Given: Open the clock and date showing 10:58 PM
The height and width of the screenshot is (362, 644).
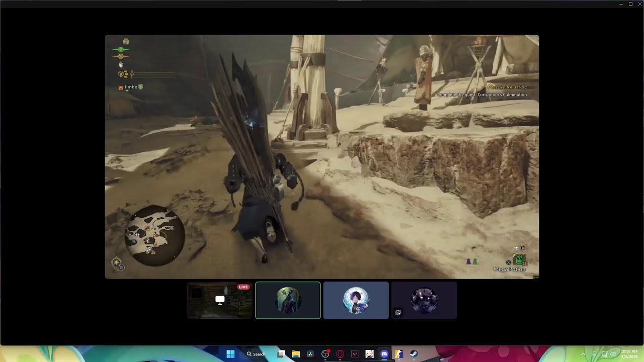Looking at the screenshot, I should click(629, 354).
